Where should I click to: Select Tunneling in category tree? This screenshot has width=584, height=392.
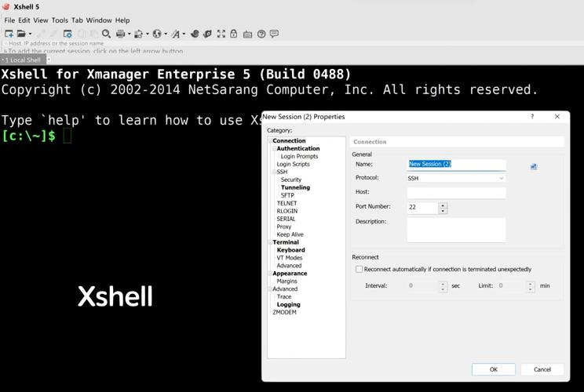[x=295, y=187]
